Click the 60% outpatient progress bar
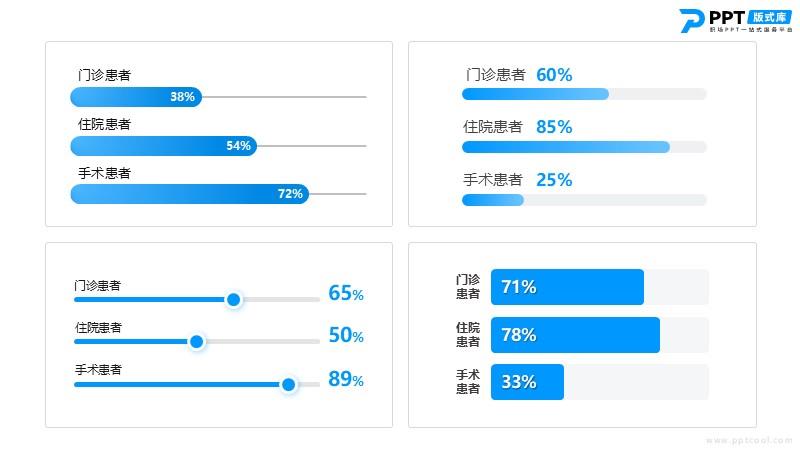800x450 pixels. [x=535, y=94]
